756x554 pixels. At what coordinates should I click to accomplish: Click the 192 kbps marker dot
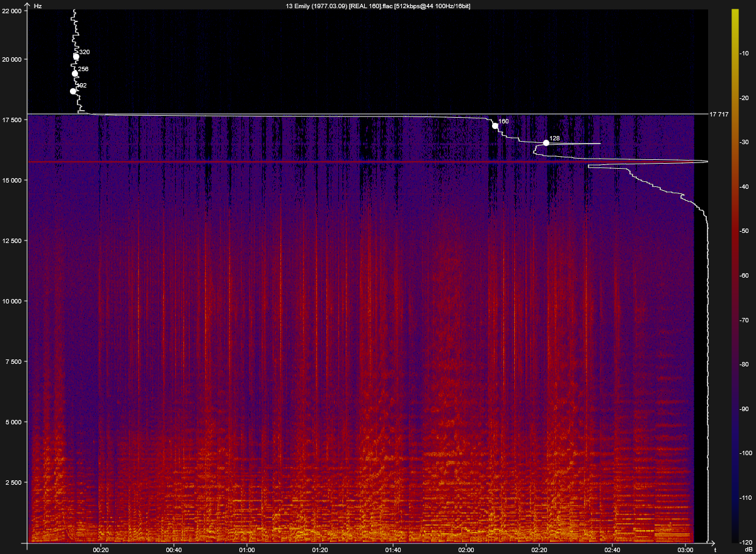point(73,91)
